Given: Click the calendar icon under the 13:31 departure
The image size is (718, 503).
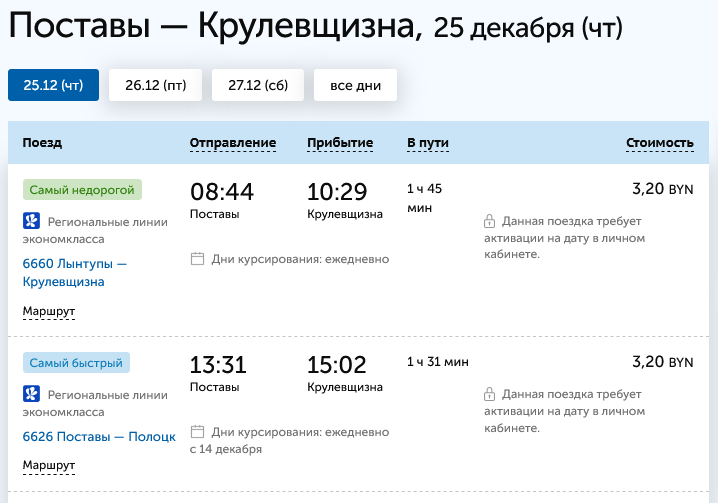Looking at the screenshot, I should pyautogui.click(x=198, y=432).
